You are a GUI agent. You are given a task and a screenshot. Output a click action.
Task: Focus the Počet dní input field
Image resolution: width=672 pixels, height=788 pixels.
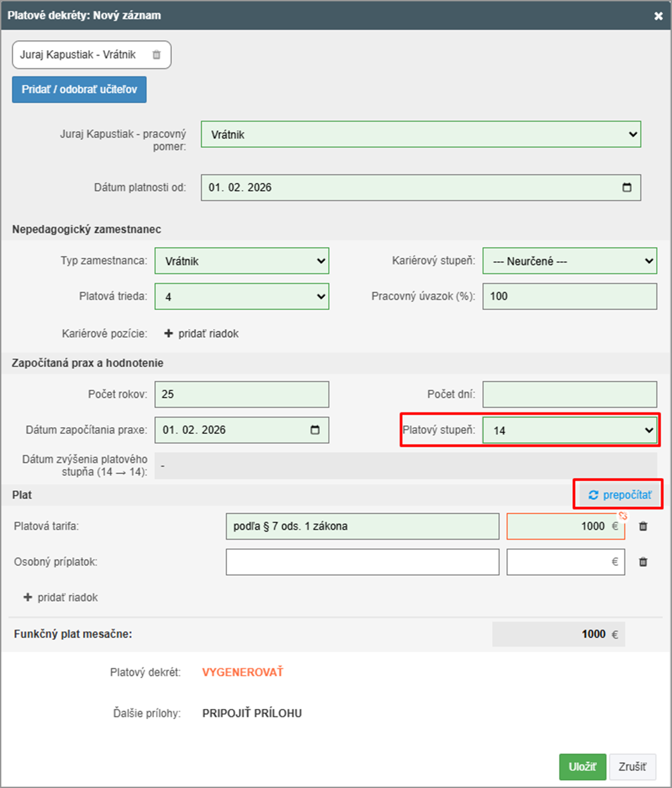(570, 394)
